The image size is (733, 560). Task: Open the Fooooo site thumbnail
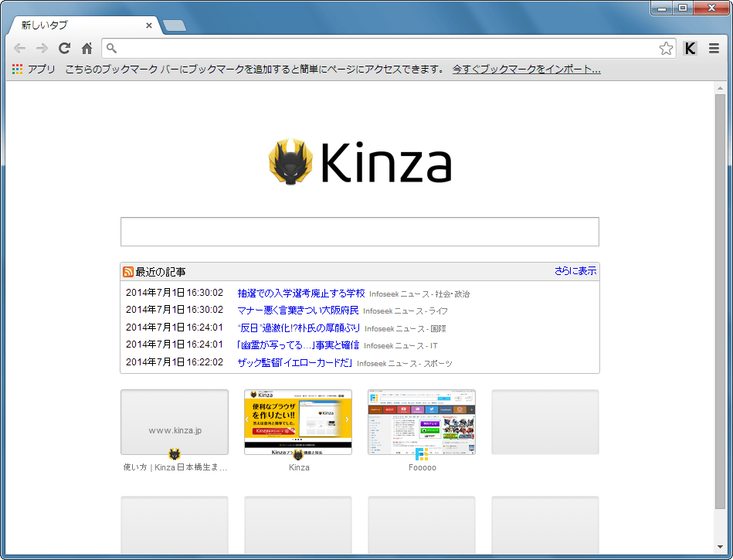click(422, 422)
